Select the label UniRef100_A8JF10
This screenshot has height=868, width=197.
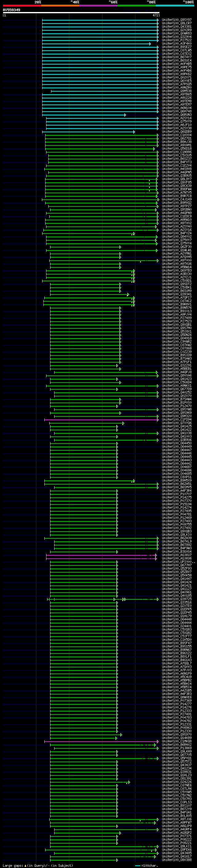tap(177, 125)
